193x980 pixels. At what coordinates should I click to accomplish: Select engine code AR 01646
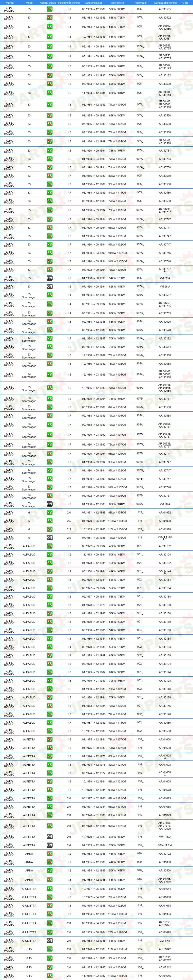click(165, 976)
